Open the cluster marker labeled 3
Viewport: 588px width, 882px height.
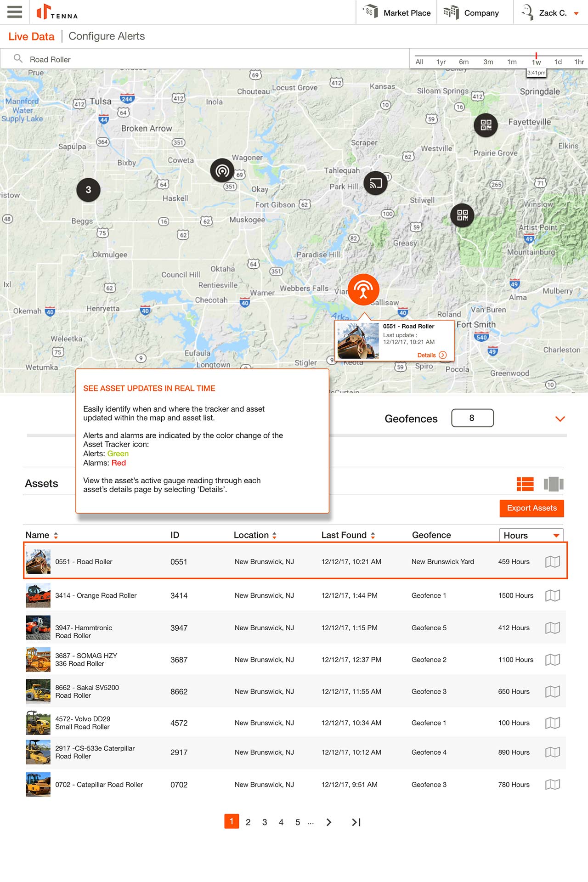88,190
